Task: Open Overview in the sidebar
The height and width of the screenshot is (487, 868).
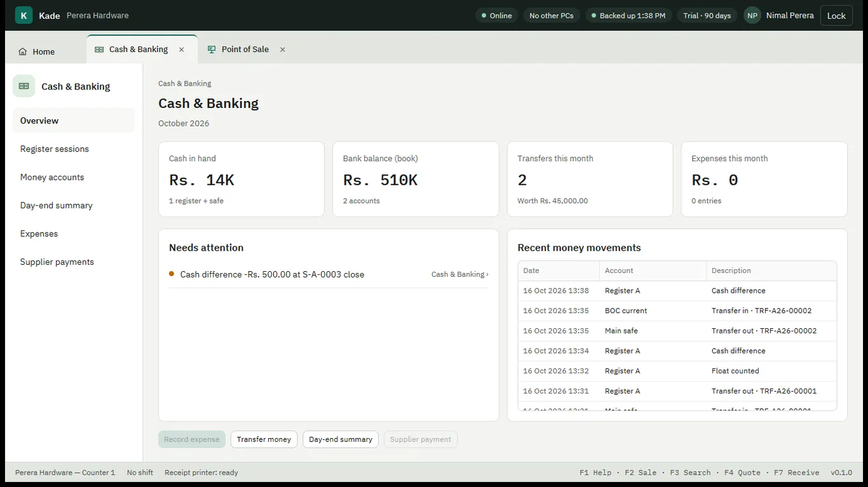Action: 74,121
